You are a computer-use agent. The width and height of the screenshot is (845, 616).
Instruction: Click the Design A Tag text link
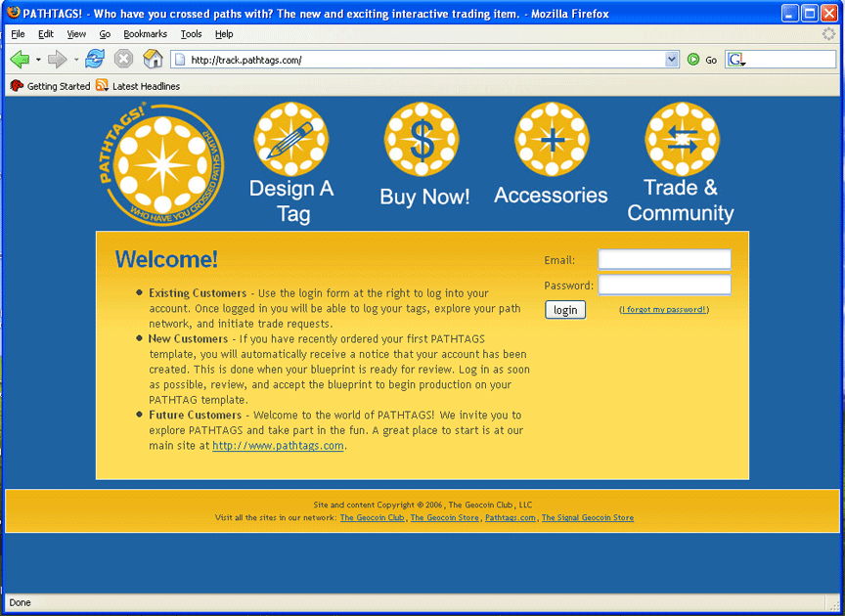(x=291, y=201)
